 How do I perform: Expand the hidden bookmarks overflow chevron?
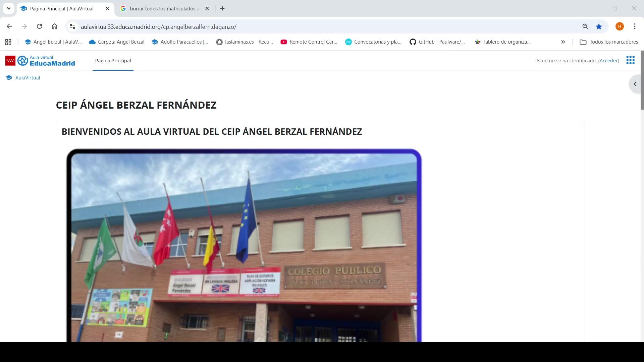(563, 42)
